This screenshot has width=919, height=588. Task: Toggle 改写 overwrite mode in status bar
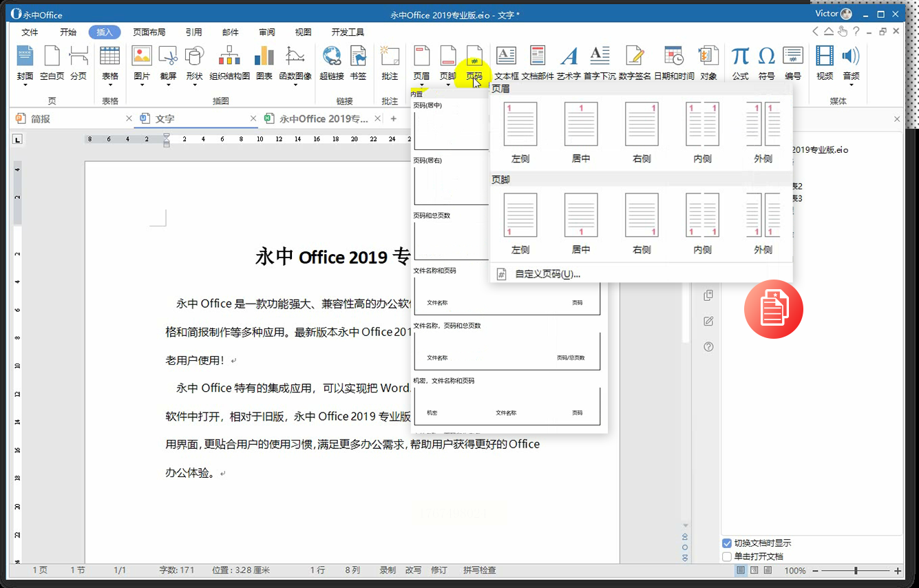click(413, 570)
